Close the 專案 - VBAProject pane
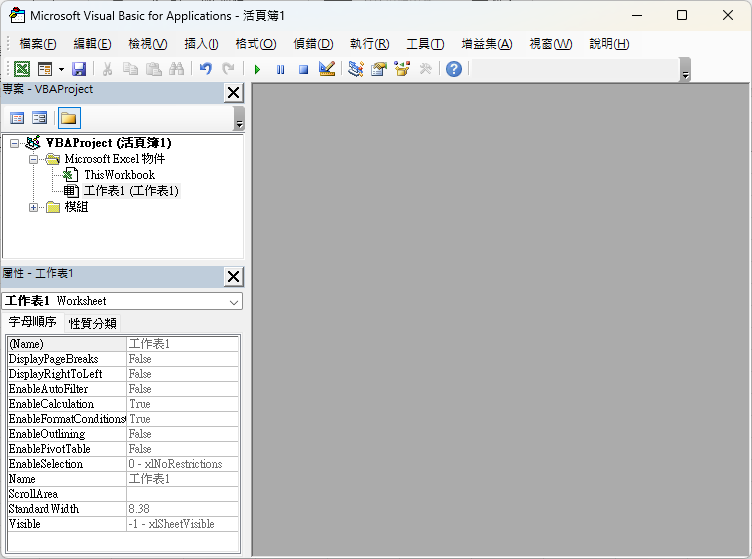 click(234, 93)
